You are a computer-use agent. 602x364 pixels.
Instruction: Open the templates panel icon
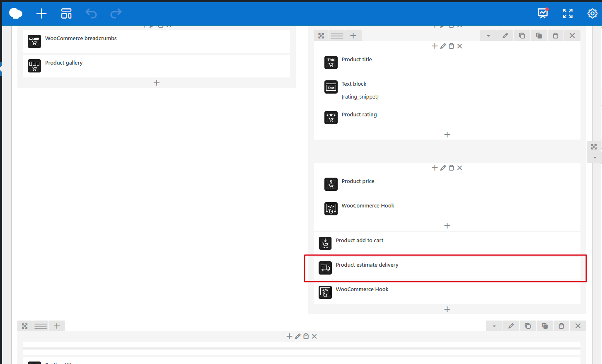click(x=66, y=14)
